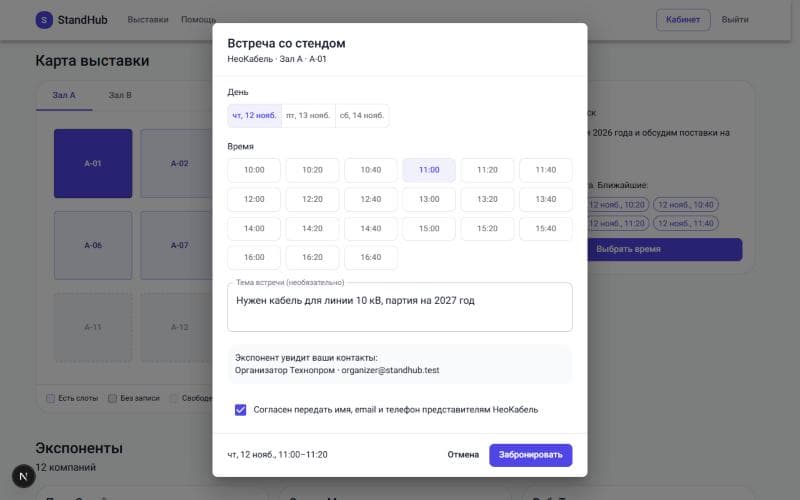The image size is (800, 500).
Task: Select stand A-02 on the map
Action: tap(176, 164)
